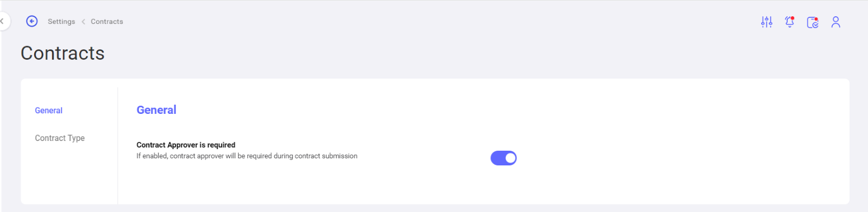Click the circled back arrow icon
The image size is (868, 212).
pos(32,21)
